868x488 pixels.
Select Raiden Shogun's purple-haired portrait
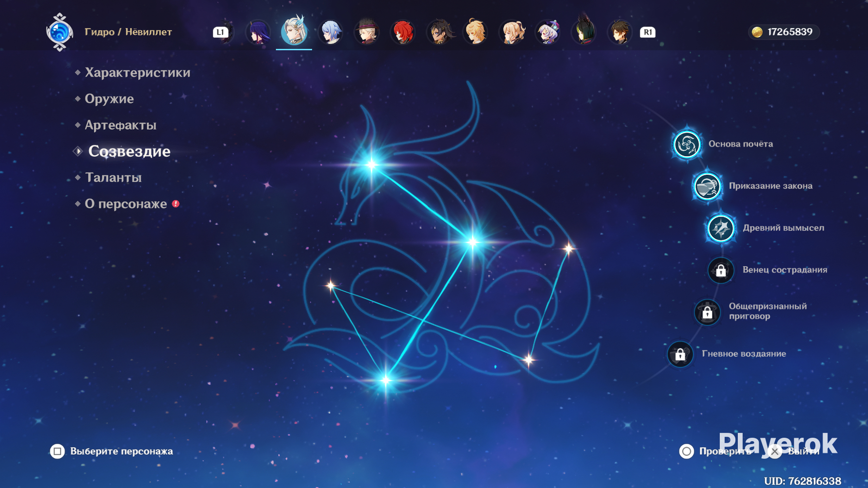pos(257,32)
